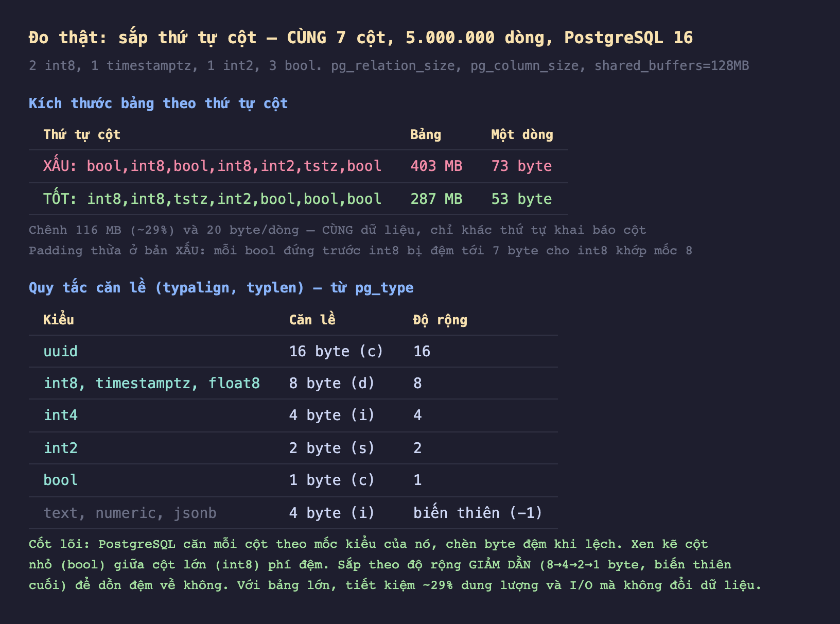Click the "Căn lề" column header
This screenshot has width=840, height=624.
[x=312, y=320]
